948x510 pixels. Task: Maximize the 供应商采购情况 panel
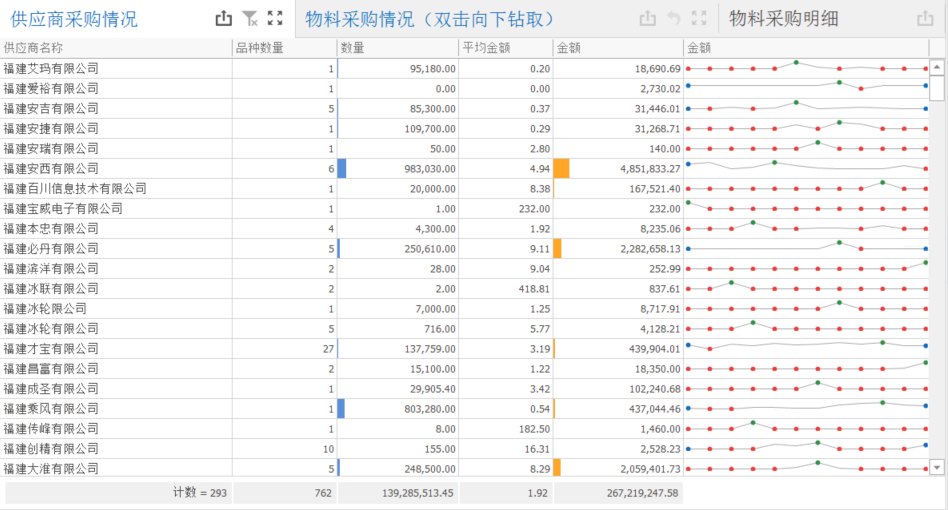[x=276, y=18]
